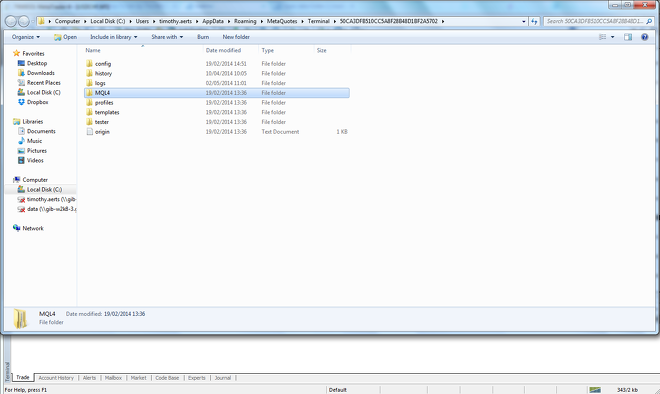Open the help question mark icon
Image resolution: width=660 pixels, height=394 pixels.
click(644, 37)
